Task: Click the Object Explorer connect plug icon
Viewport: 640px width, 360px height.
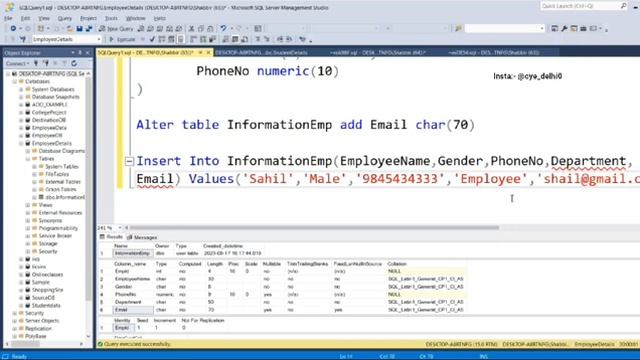Action: [x=36, y=63]
